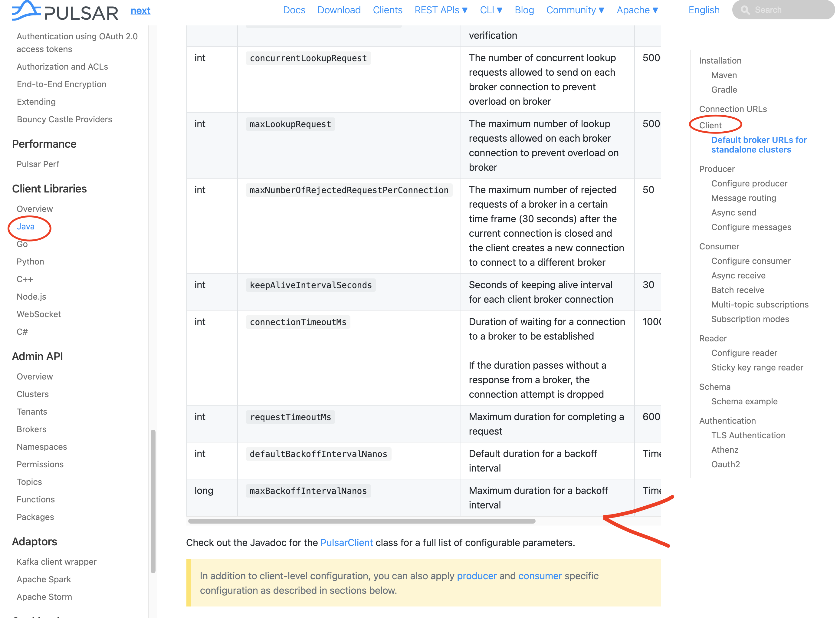The width and height of the screenshot is (840, 618).
Task: Follow the 'producer' link in note
Action: point(477,576)
